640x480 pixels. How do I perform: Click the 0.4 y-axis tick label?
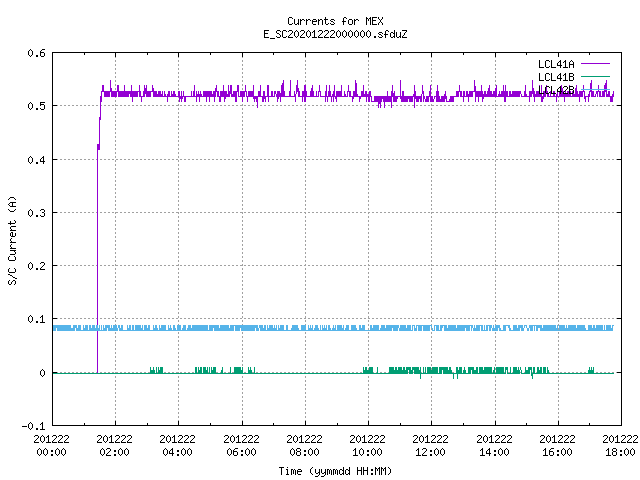click(36, 160)
